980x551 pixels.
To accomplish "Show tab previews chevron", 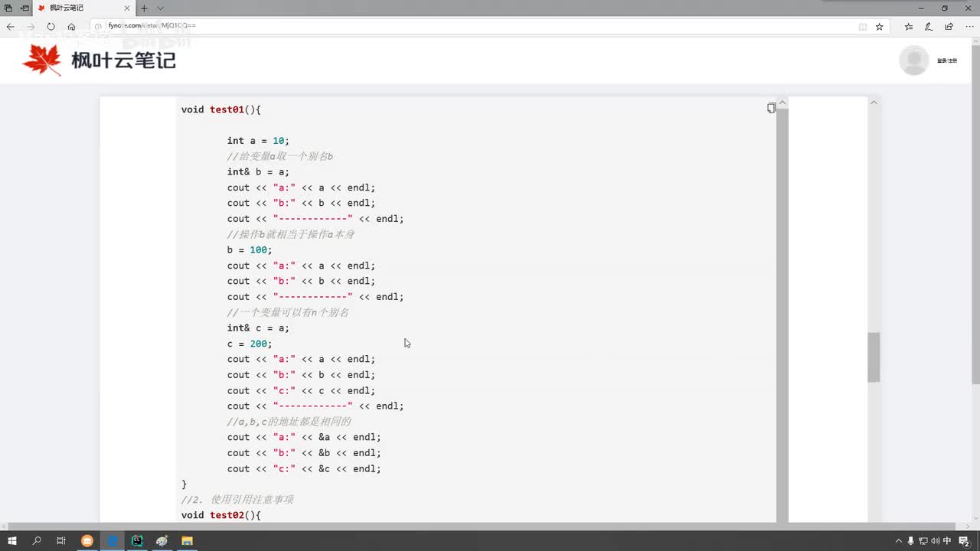I will coord(160,8).
